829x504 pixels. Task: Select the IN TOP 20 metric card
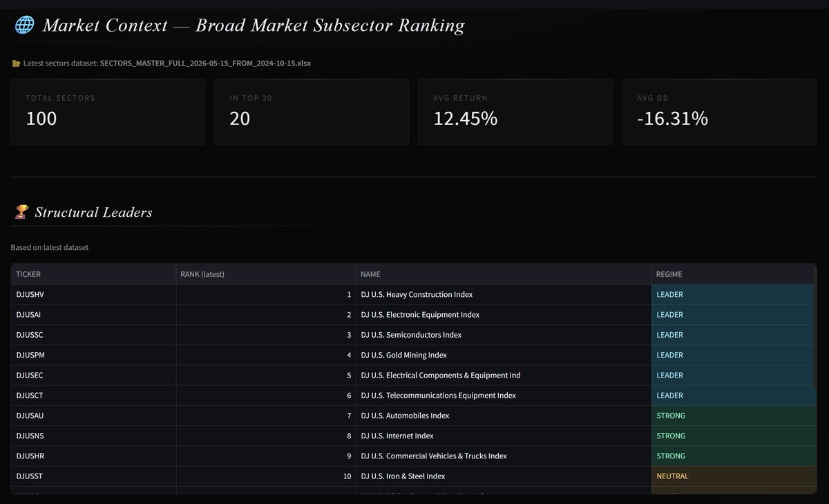pos(312,112)
